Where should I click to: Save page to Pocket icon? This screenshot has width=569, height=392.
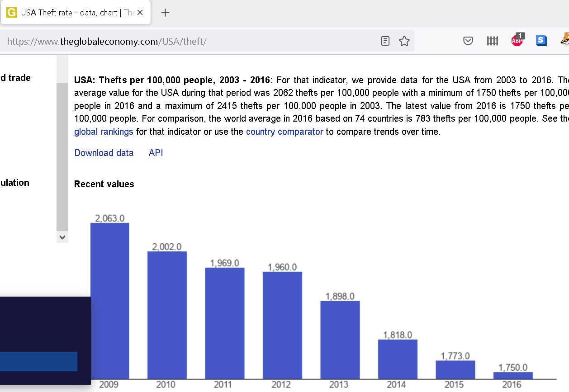pyautogui.click(x=468, y=41)
